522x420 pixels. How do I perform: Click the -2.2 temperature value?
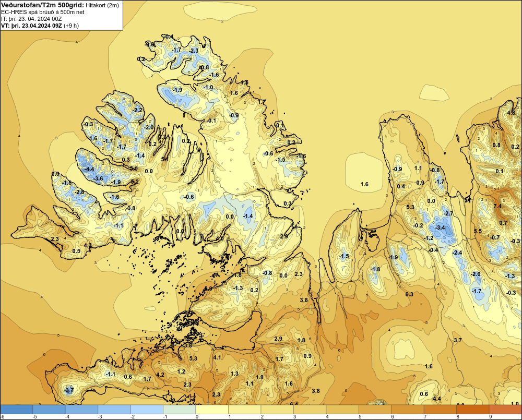coord(137,110)
